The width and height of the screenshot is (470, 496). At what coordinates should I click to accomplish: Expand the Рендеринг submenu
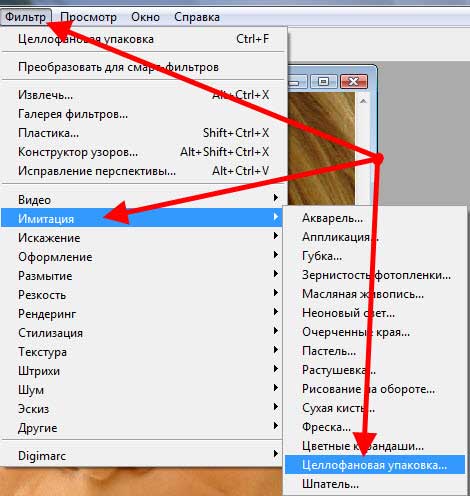[x=143, y=313]
